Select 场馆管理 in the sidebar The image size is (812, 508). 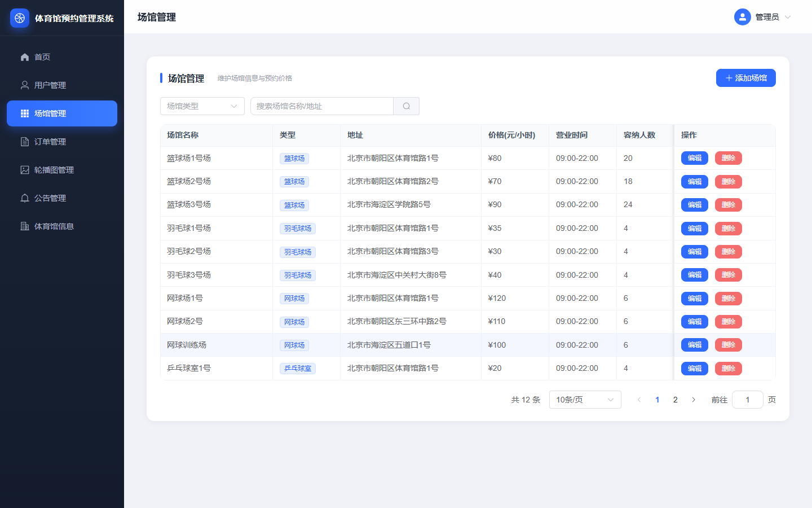point(62,113)
